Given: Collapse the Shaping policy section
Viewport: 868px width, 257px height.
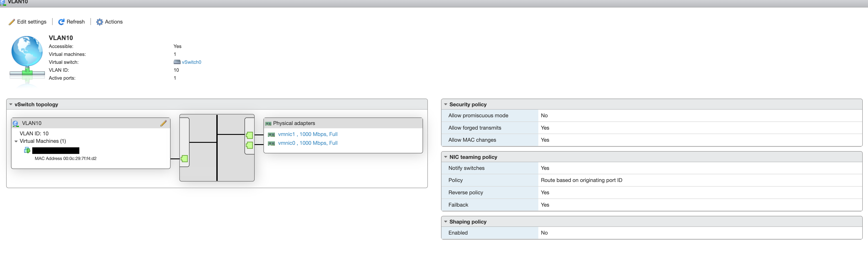Looking at the screenshot, I should pyautogui.click(x=445, y=222).
